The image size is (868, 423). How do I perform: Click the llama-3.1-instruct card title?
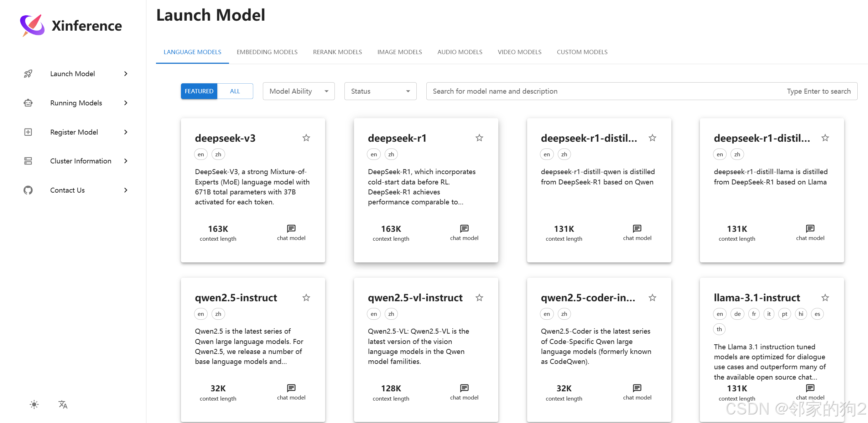[757, 298]
